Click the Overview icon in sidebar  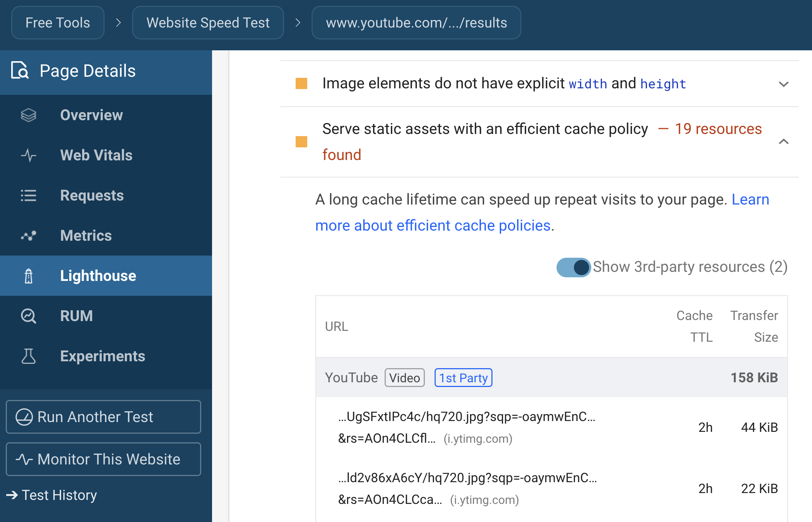(x=30, y=115)
